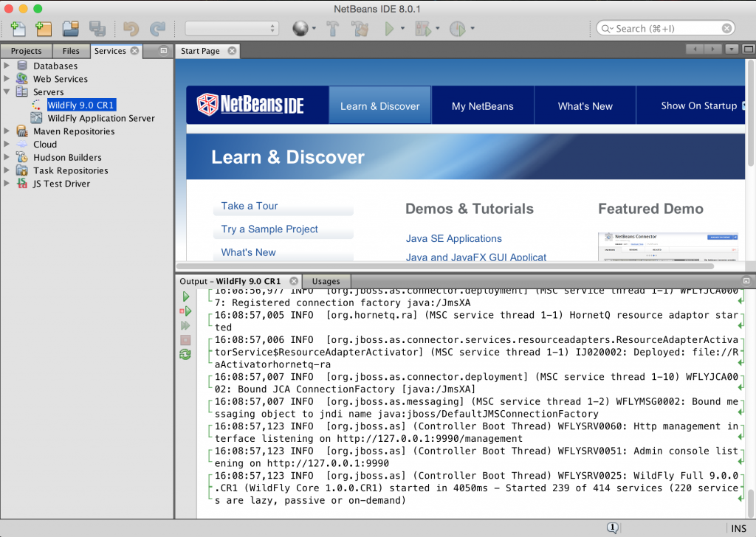This screenshot has width=756, height=537.
Task: Click the Run Project green arrow
Action: [x=389, y=29]
